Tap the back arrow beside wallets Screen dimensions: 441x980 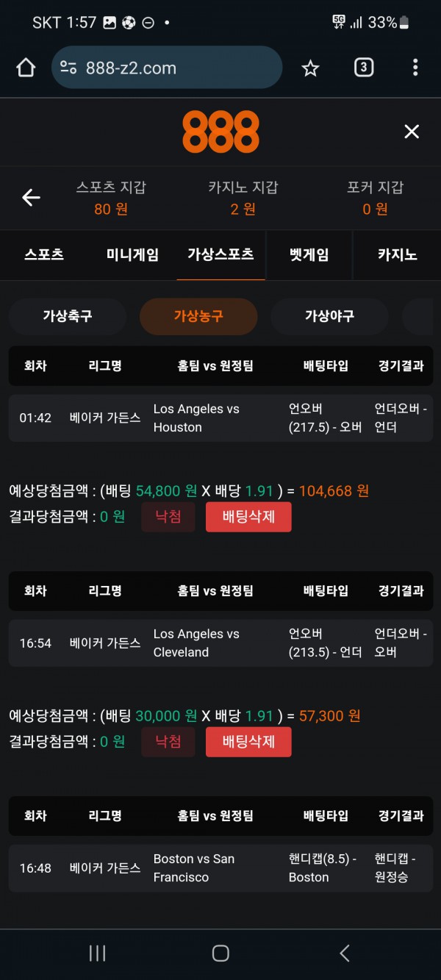pyautogui.click(x=31, y=198)
